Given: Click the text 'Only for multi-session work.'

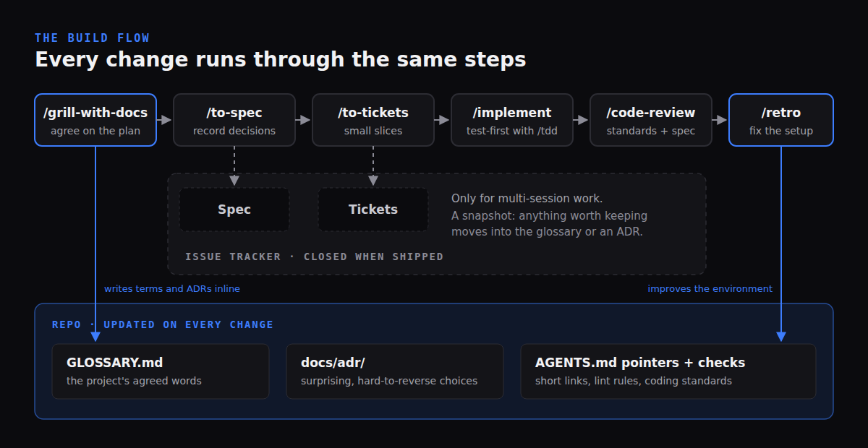Looking at the screenshot, I should [527, 198].
